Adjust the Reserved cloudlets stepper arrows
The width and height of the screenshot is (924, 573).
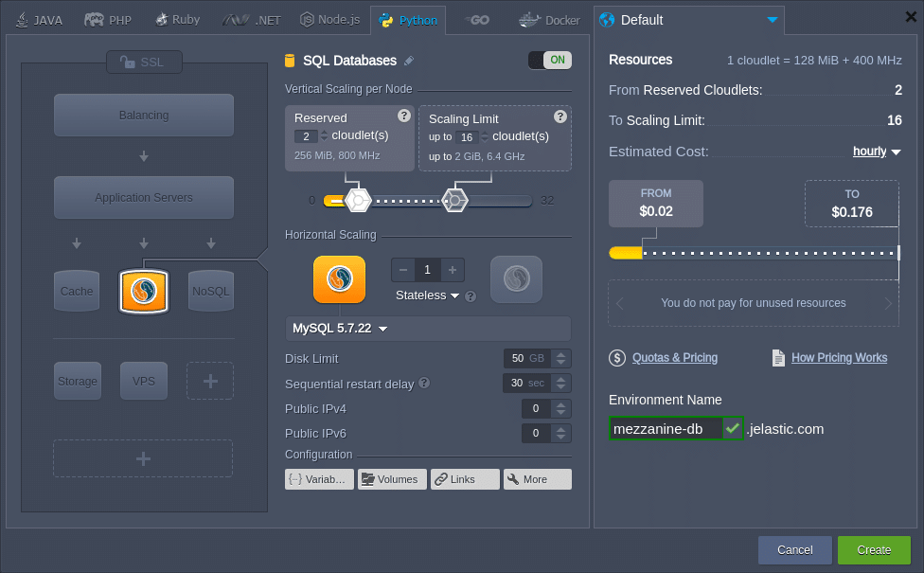click(x=324, y=136)
